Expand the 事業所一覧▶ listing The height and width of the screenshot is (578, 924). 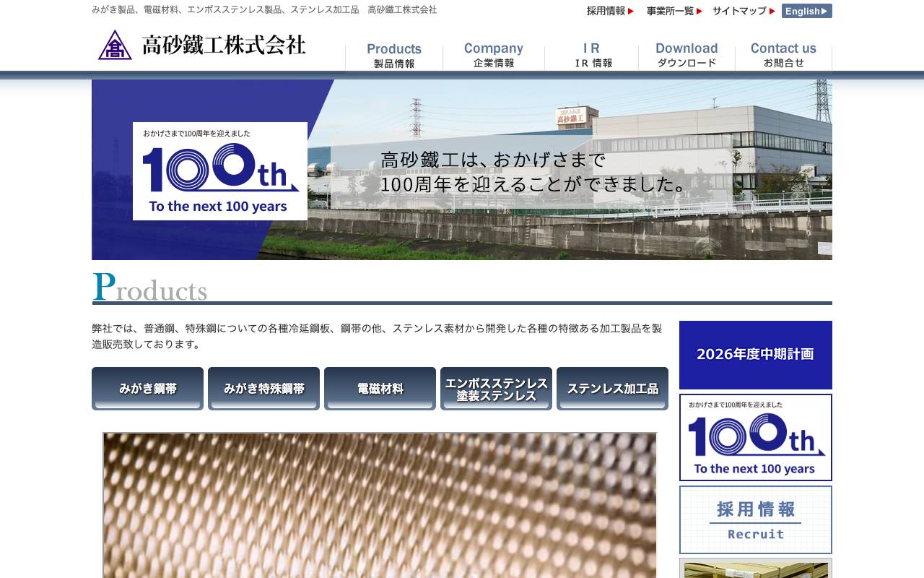671,11
